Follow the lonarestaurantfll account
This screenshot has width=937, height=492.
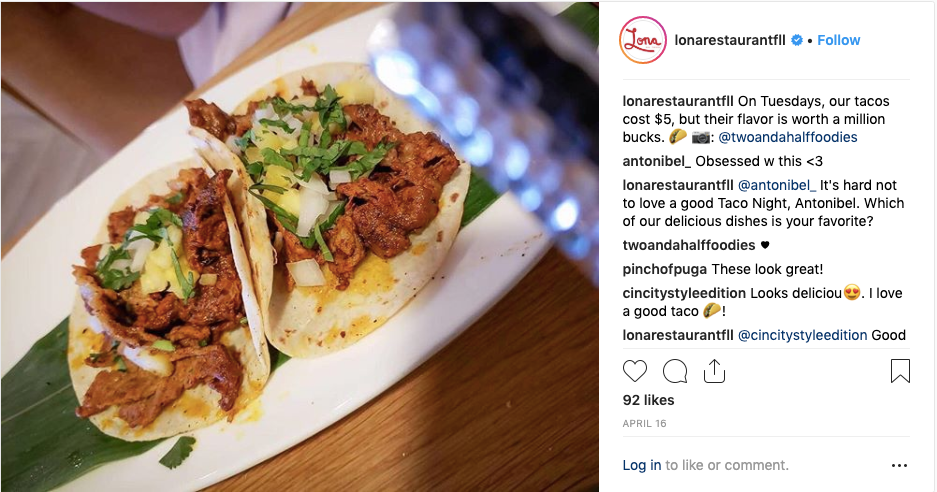838,40
